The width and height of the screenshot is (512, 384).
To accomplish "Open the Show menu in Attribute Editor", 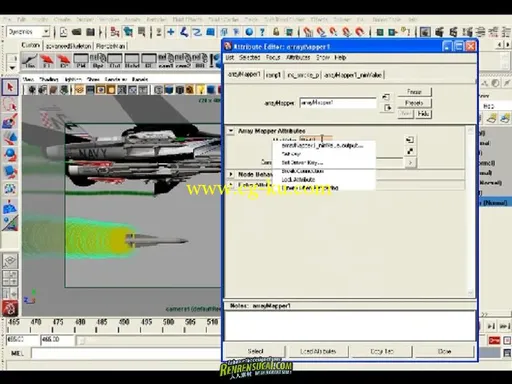I will pyautogui.click(x=323, y=57).
